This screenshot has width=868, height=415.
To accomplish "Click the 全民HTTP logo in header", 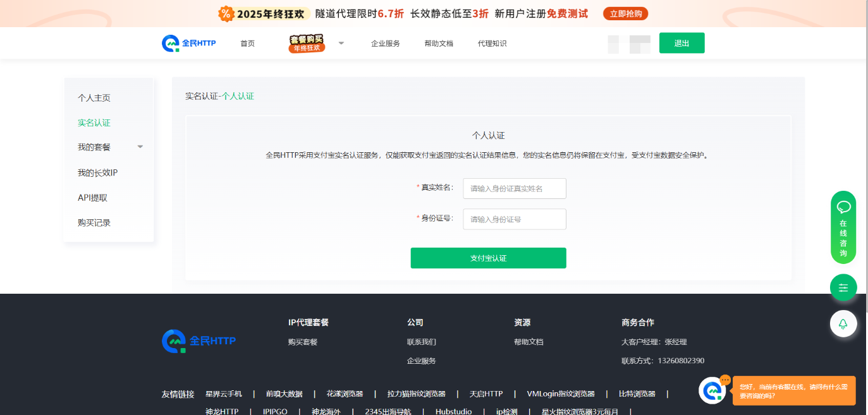I will click(189, 43).
